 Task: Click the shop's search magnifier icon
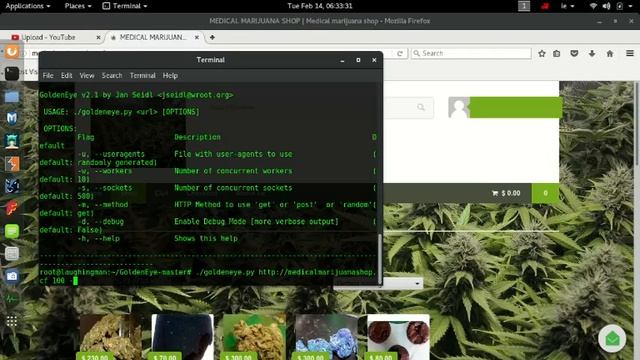(x=421, y=107)
